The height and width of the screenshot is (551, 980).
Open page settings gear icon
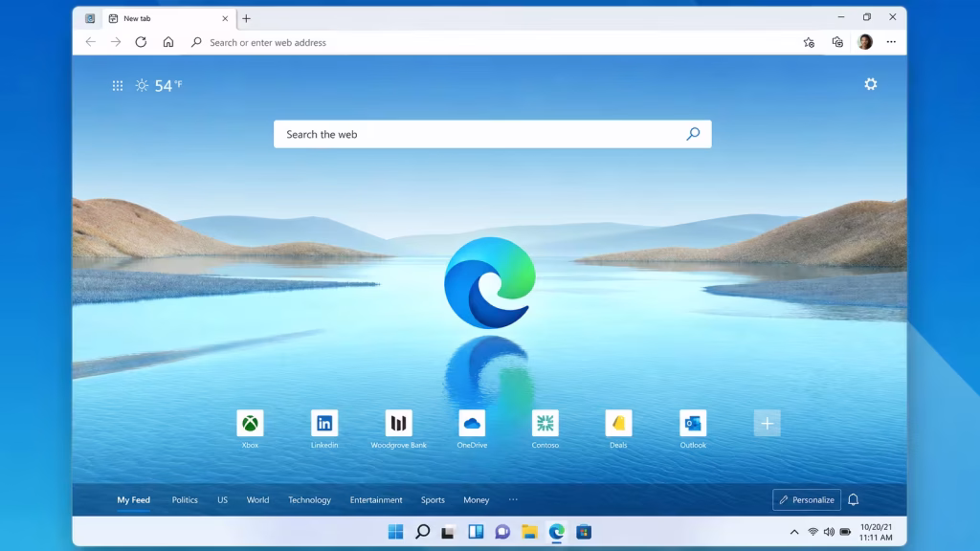[x=871, y=84]
